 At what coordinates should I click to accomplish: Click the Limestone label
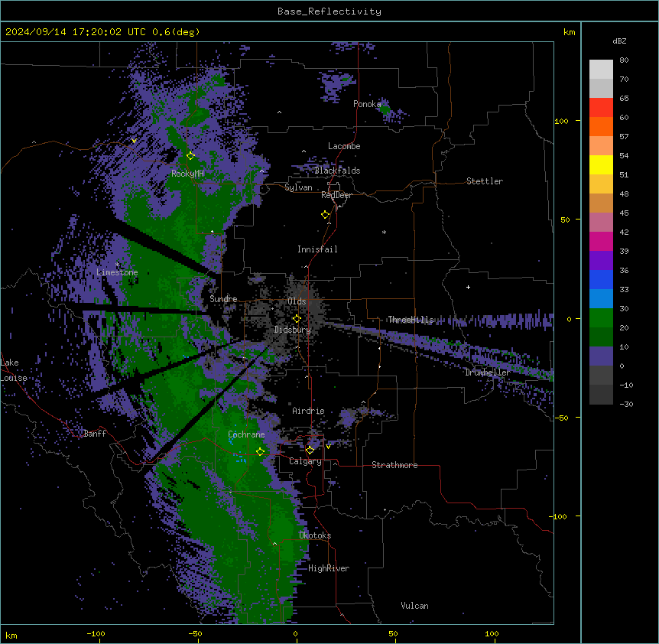[117, 272]
